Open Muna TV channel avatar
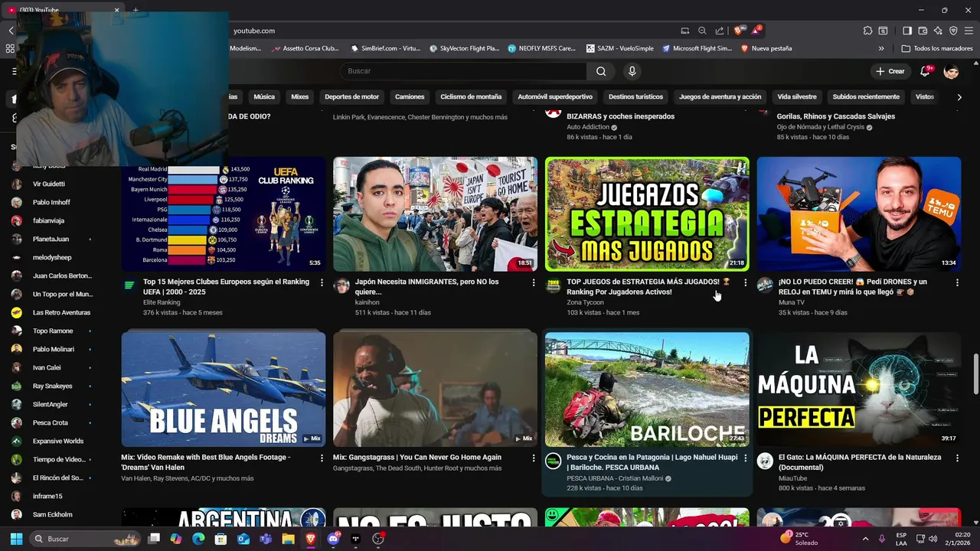The height and width of the screenshot is (551, 980). (765, 285)
